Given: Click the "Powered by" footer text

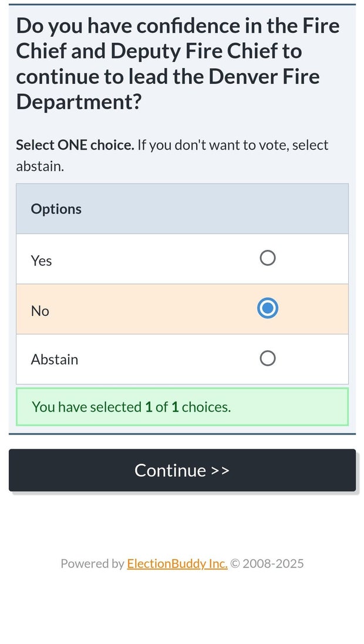Looking at the screenshot, I should (92, 564).
